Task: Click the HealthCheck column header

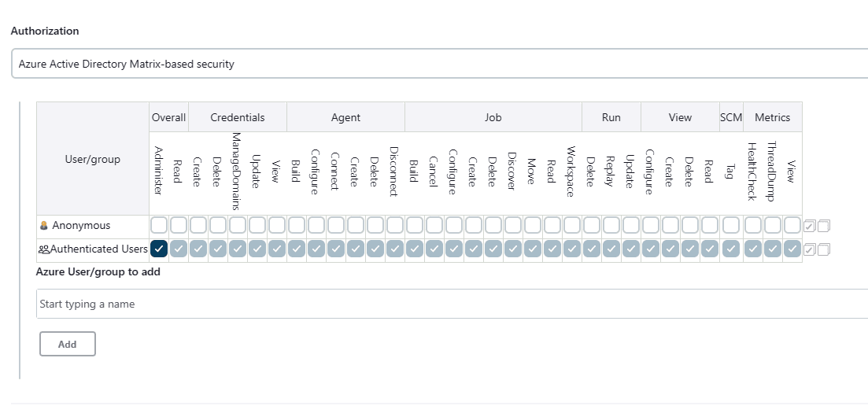Action: tap(752, 172)
